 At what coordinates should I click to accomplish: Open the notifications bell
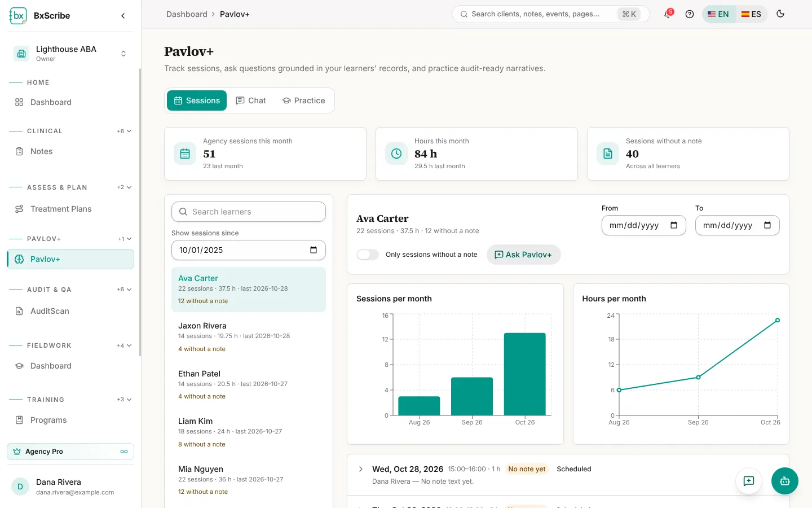point(668,14)
